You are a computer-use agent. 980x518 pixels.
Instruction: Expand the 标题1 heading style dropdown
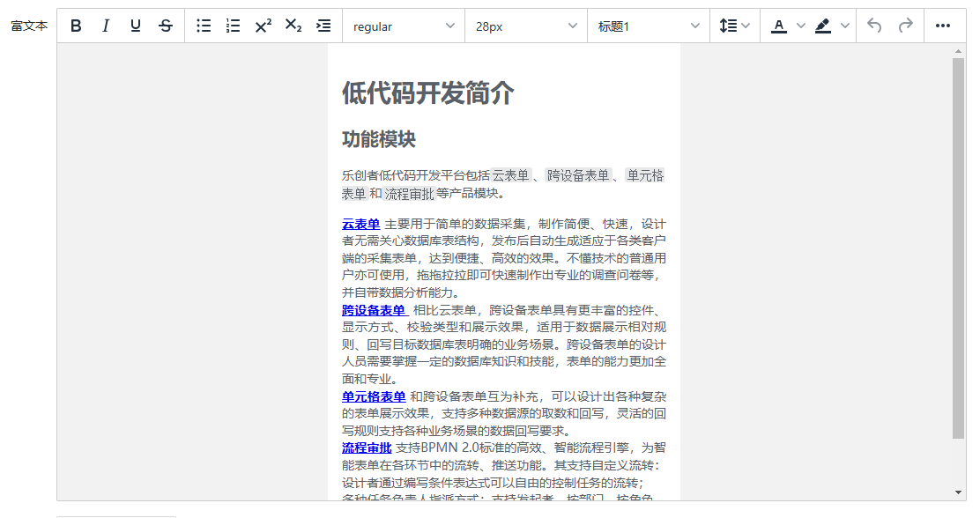coord(649,26)
